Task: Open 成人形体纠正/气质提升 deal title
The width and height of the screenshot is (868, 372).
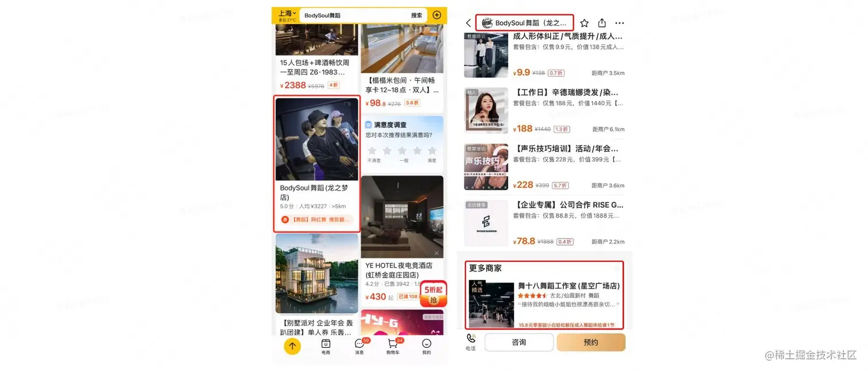Action: click(568, 36)
